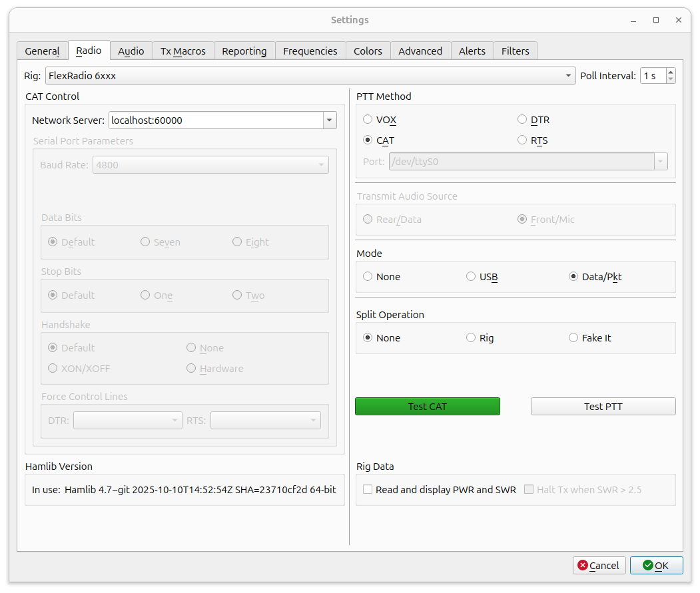Confirm settings with the OK button

click(x=656, y=566)
